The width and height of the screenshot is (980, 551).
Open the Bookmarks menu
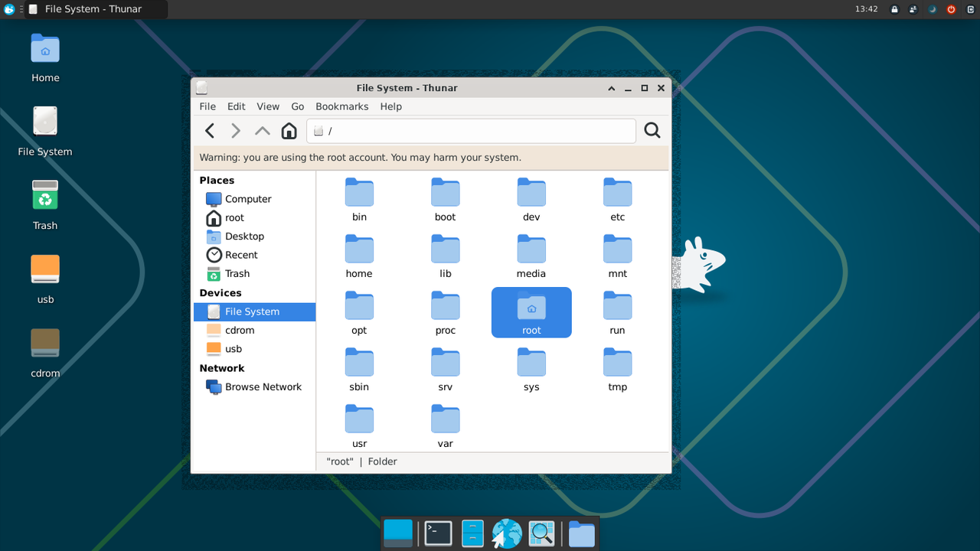(x=342, y=106)
